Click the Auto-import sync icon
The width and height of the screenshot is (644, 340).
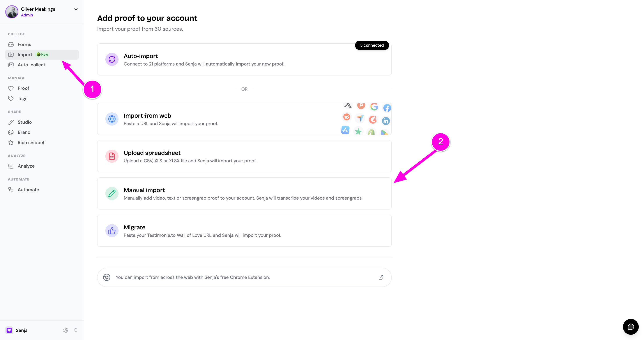(112, 59)
